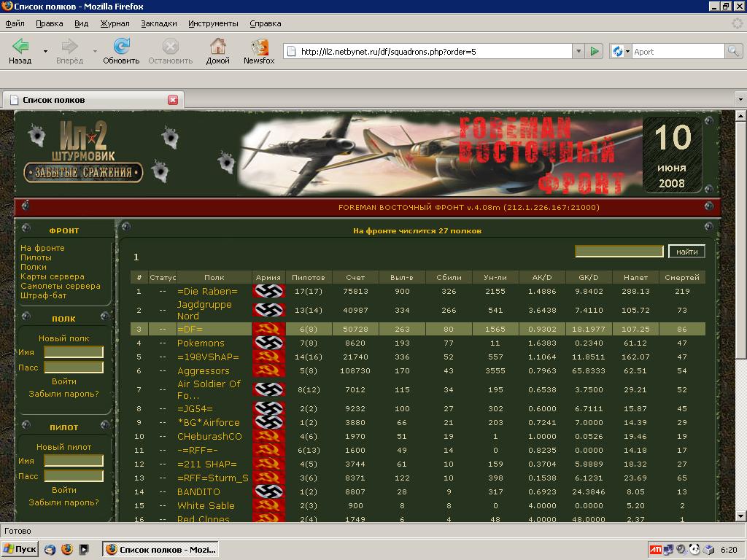Screen dimensions: 747x560
Task: Sort table by Налет column header
Action: pyautogui.click(x=635, y=277)
